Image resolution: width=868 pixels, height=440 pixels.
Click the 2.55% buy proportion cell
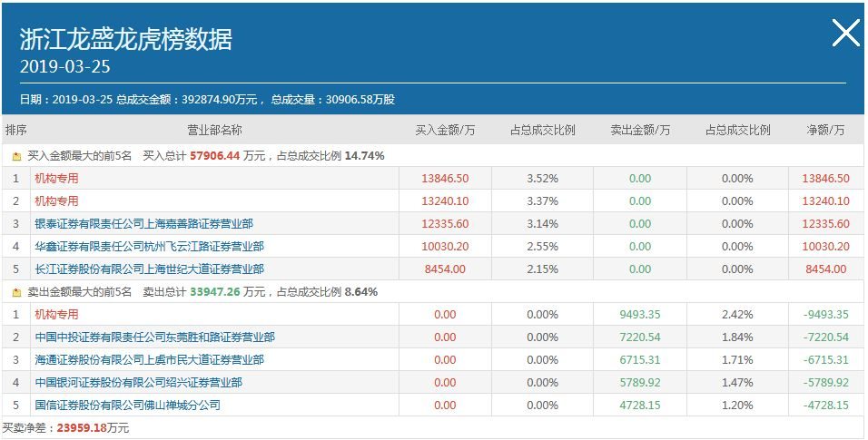pos(543,246)
